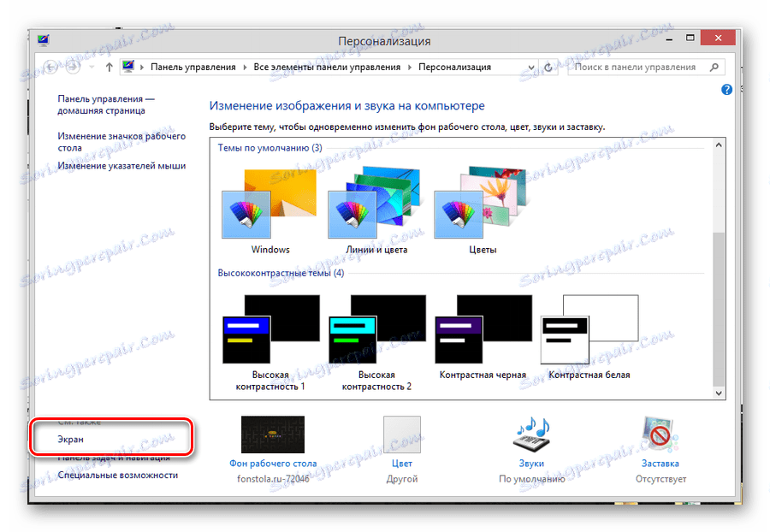Click Все элементы панели управления breadcrumb
The width and height of the screenshot is (770, 532).
327,68
